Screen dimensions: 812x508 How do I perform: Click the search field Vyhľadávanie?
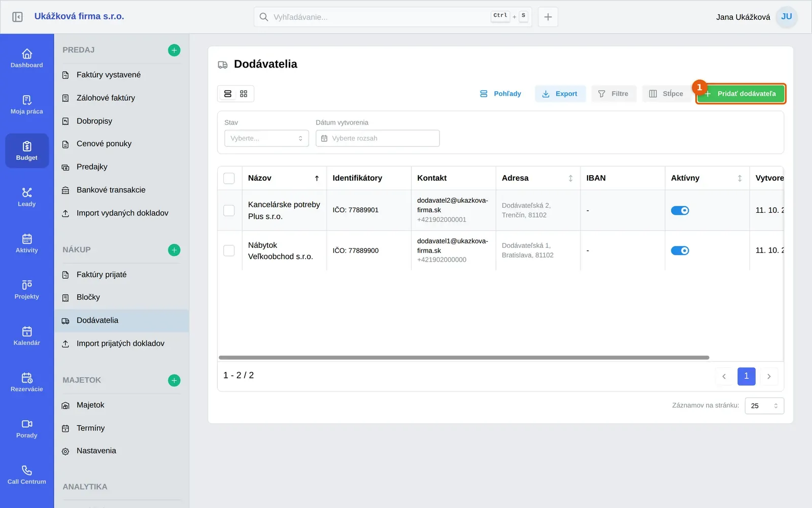tap(393, 17)
